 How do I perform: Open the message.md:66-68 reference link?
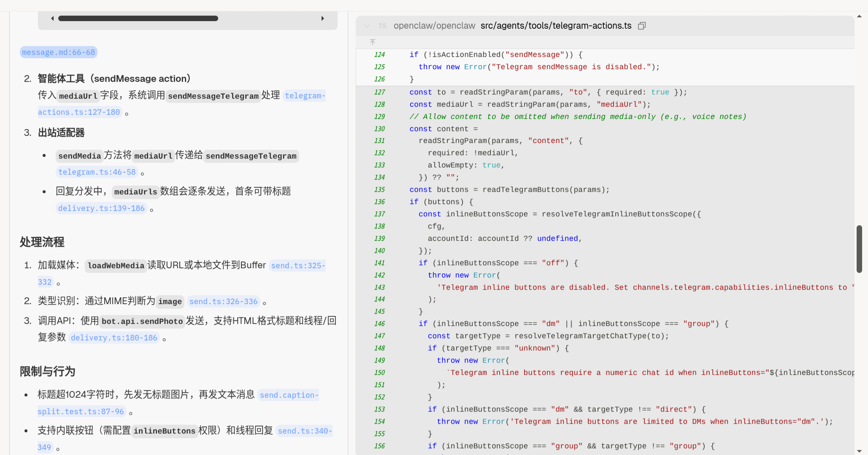pyautogui.click(x=59, y=52)
